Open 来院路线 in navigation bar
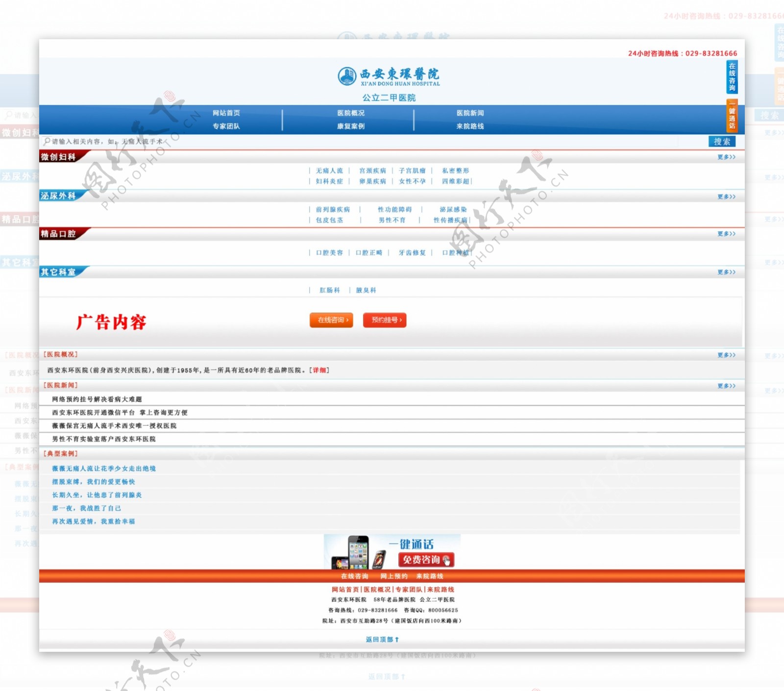Viewport: 784px width, 691px height. [x=470, y=126]
